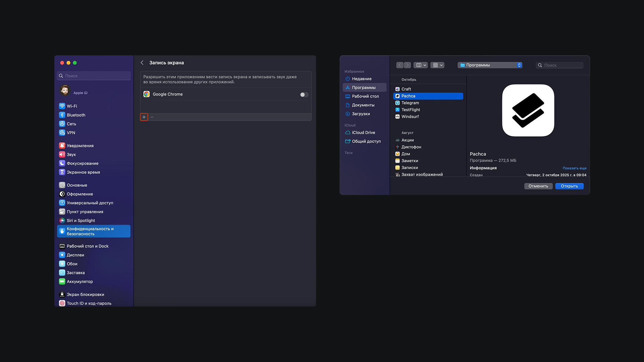The image size is (644, 362).
Task: Click the Отменить button
Action: tap(538, 186)
